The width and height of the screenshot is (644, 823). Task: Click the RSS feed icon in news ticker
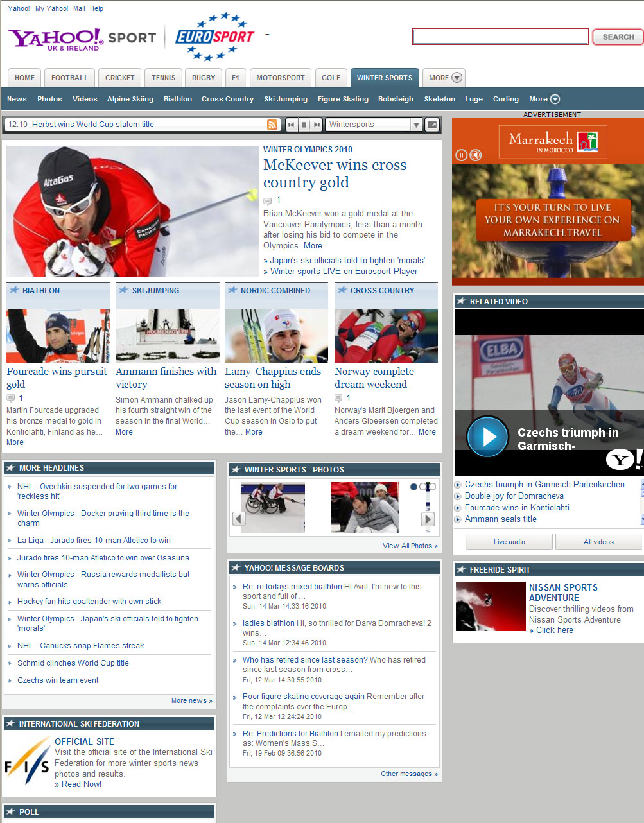click(272, 125)
